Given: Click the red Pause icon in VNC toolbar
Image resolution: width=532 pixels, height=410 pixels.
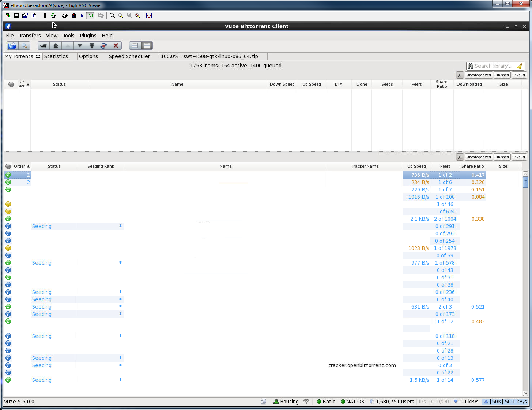Looking at the screenshot, I should pos(45,16).
